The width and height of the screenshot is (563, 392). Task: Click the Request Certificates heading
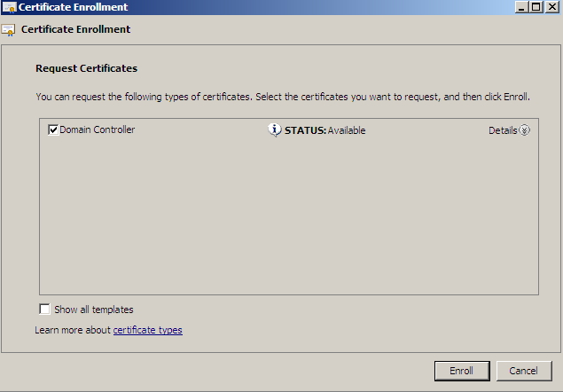point(86,68)
